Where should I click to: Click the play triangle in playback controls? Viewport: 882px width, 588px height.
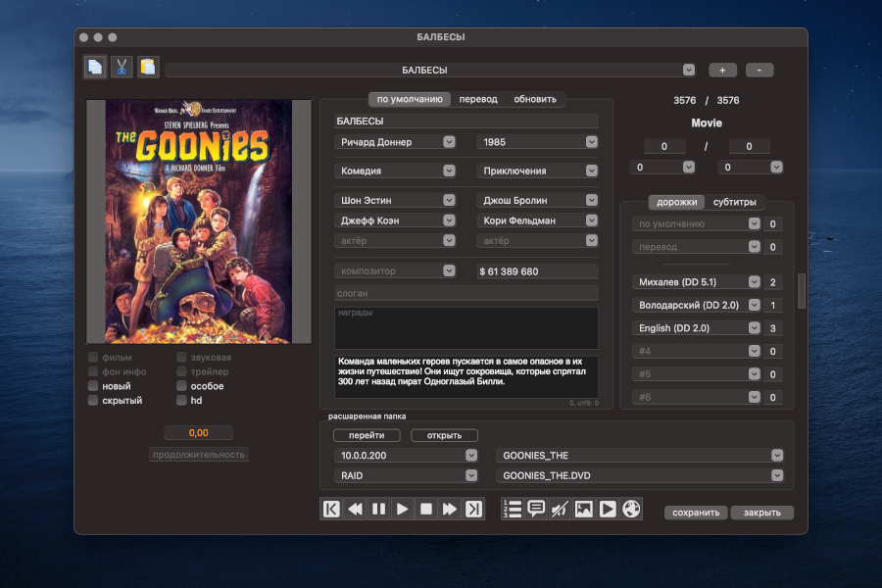click(x=402, y=510)
